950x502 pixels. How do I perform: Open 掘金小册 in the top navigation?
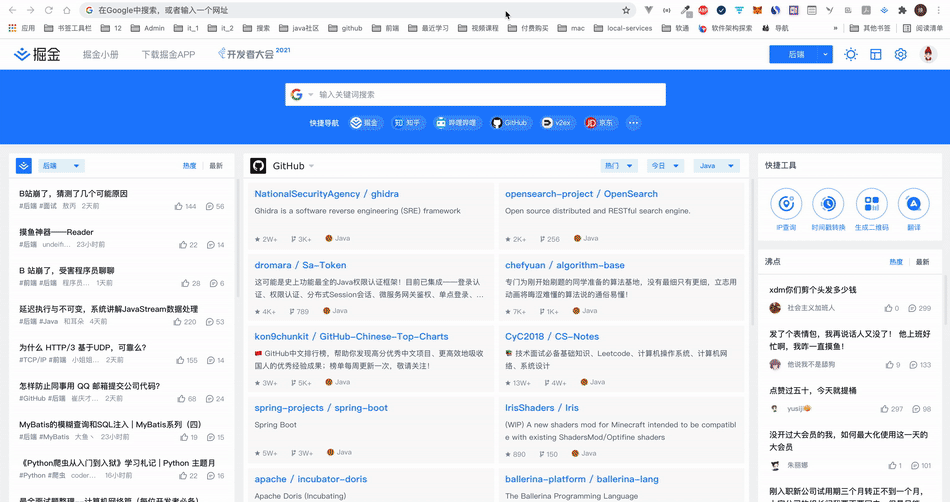tap(101, 54)
